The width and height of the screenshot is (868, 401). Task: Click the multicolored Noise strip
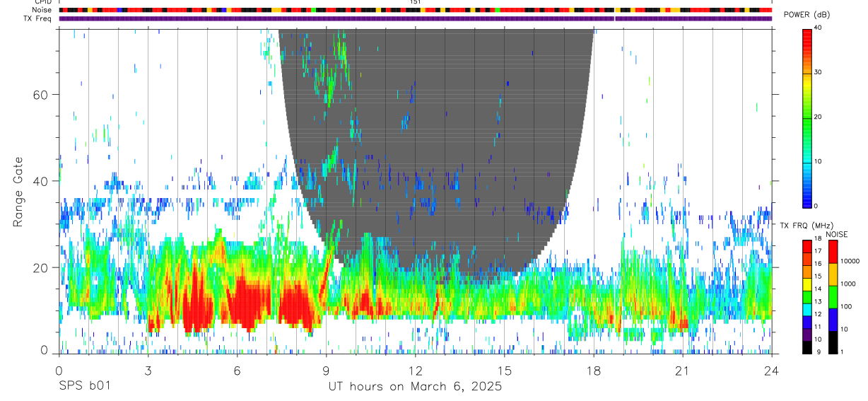(x=416, y=10)
